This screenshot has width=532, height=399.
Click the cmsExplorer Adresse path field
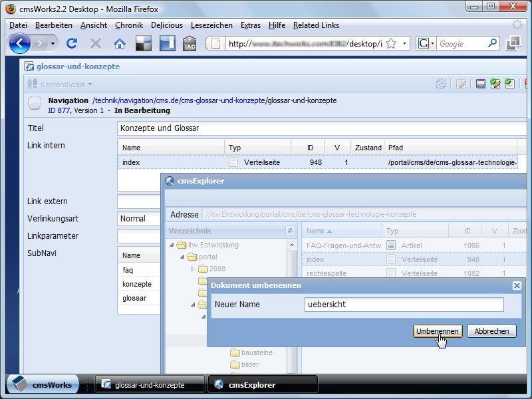point(364,214)
